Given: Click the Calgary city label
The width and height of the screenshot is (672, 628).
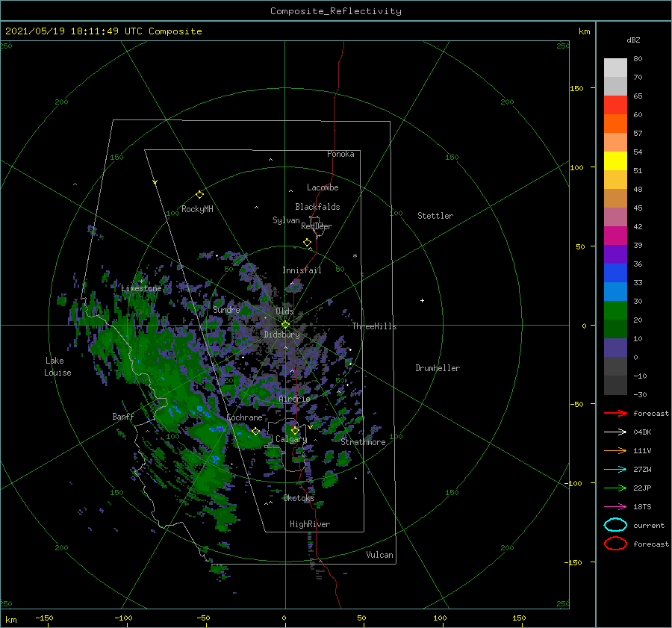Looking at the screenshot, I should tap(291, 439).
